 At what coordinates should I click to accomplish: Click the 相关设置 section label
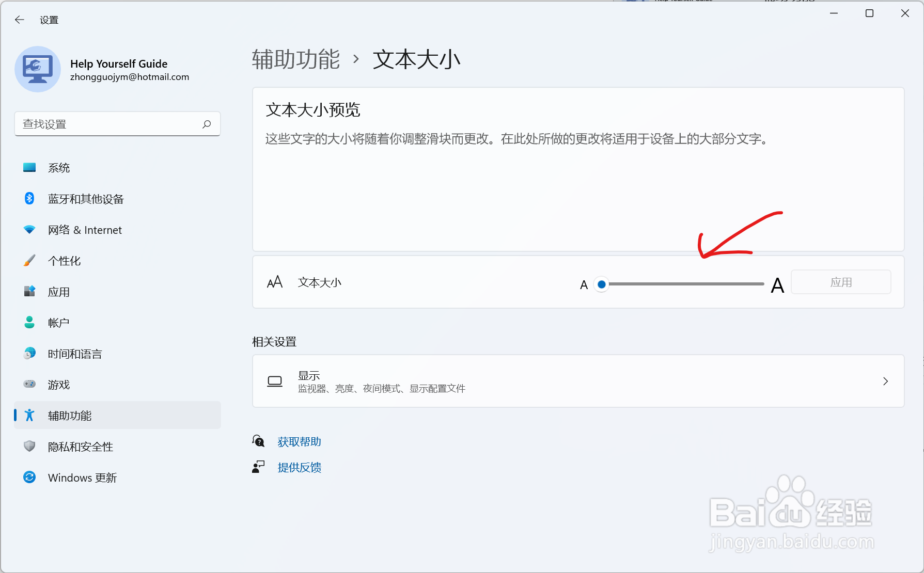[x=274, y=342]
